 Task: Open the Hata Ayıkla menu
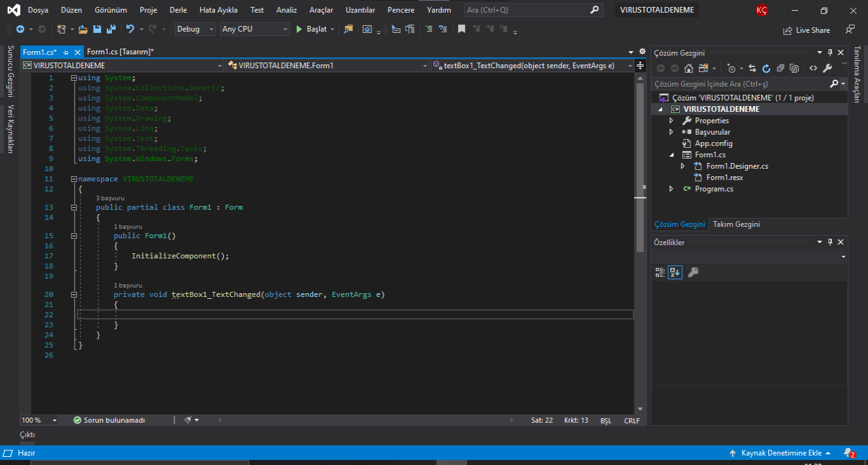tap(218, 10)
